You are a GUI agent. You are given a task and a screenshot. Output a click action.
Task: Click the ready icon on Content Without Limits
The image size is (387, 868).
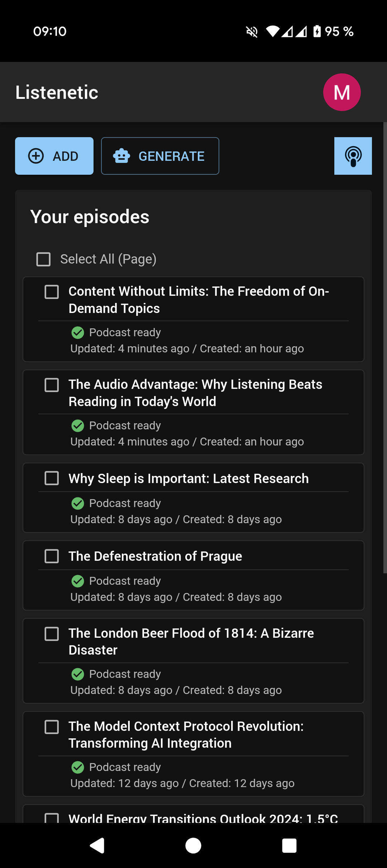point(77,333)
